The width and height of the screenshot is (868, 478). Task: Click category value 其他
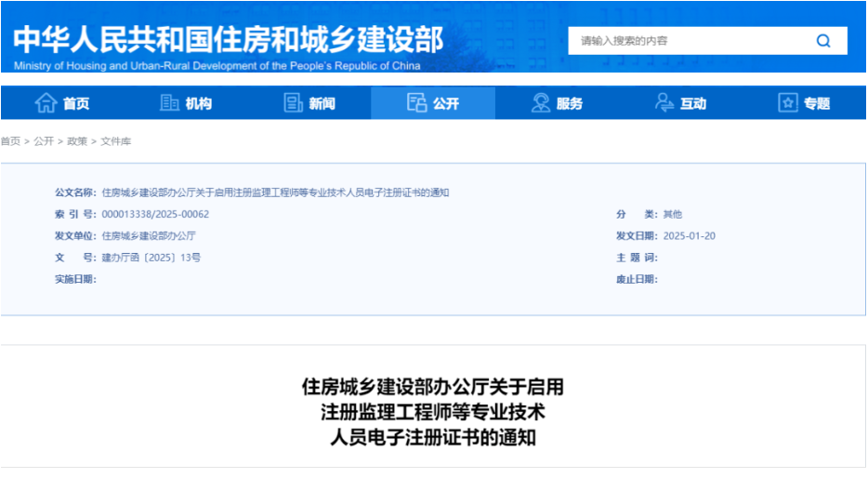click(673, 214)
